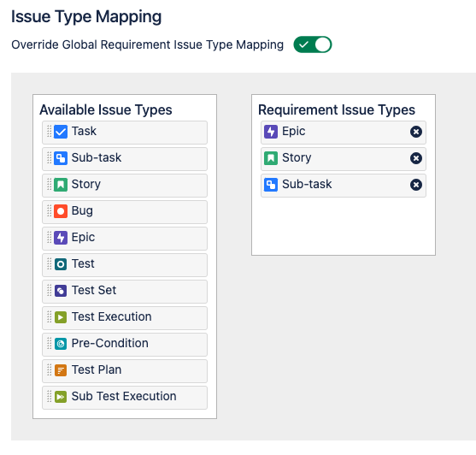
Task: Click the drag handle beside Bug
Action: tap(50, 210)
